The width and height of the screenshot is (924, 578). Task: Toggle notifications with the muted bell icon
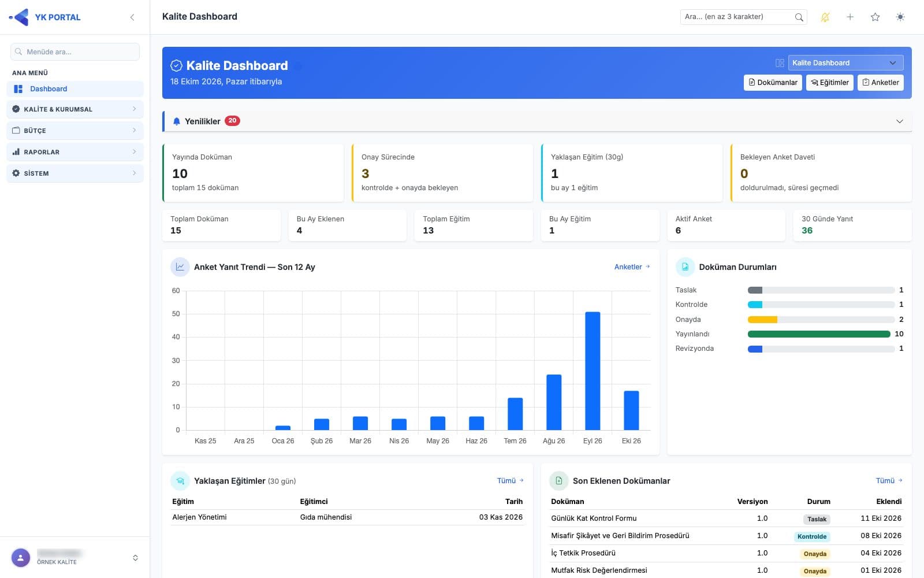pos(825,17)
